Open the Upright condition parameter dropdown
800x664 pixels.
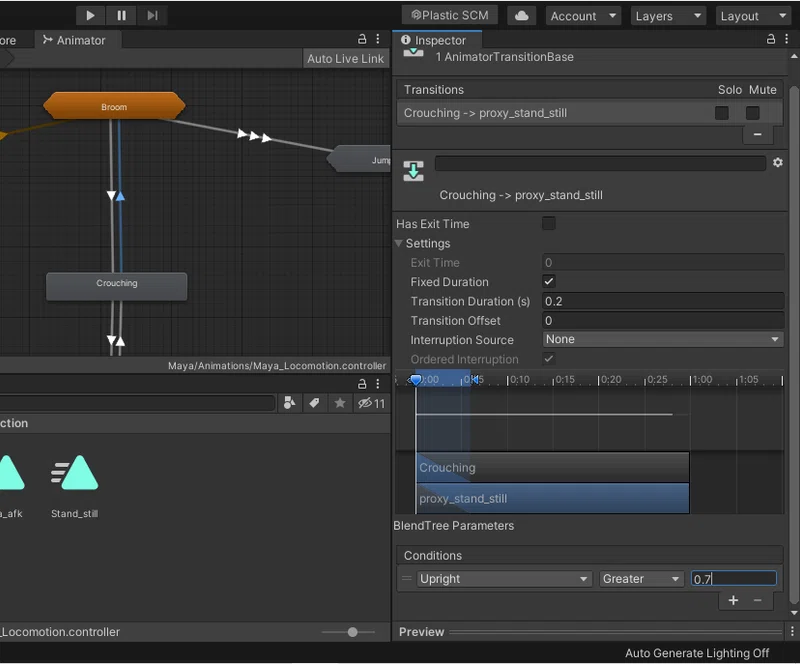tap(504, 579)
